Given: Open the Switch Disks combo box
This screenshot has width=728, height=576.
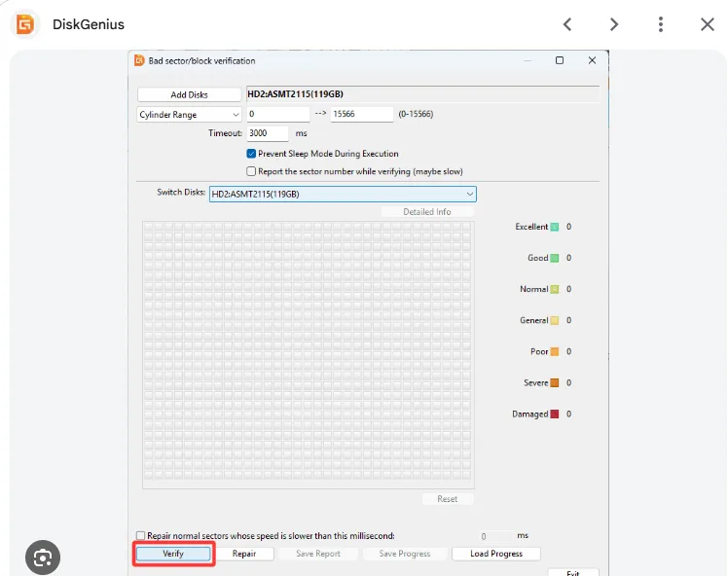Looking at the screenshot, I should click(343, 194).
